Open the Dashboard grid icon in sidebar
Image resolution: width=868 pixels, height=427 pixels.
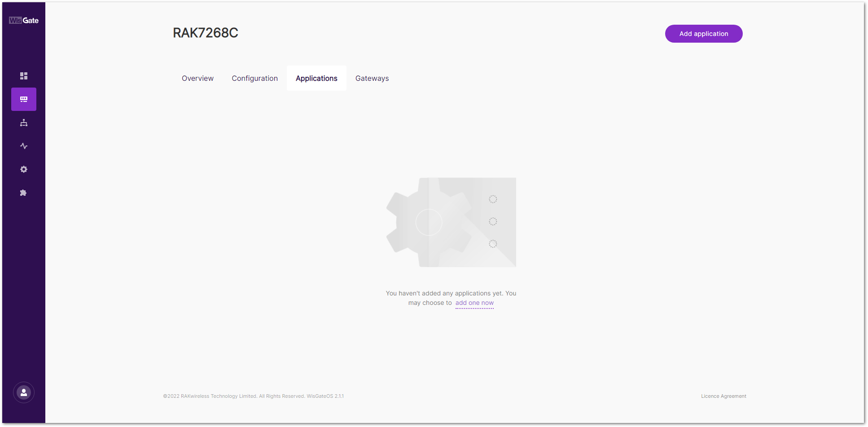click(x=24, y=76)
